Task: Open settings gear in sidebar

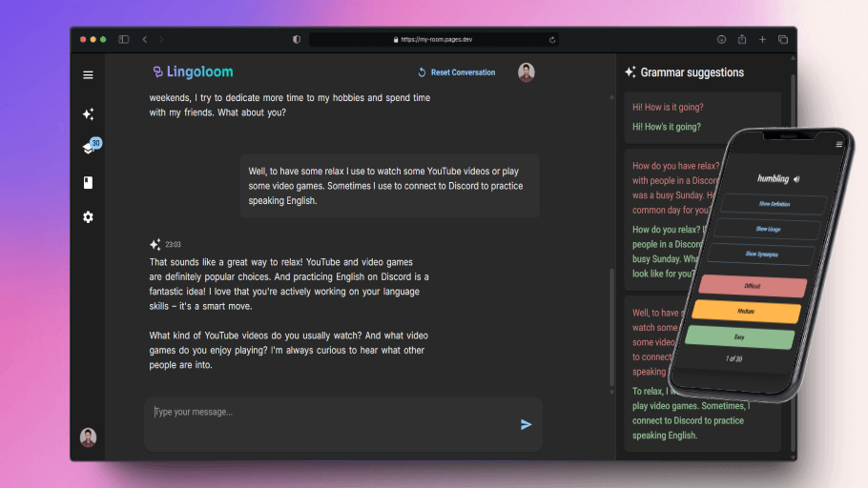Action: tap(88, 217)
